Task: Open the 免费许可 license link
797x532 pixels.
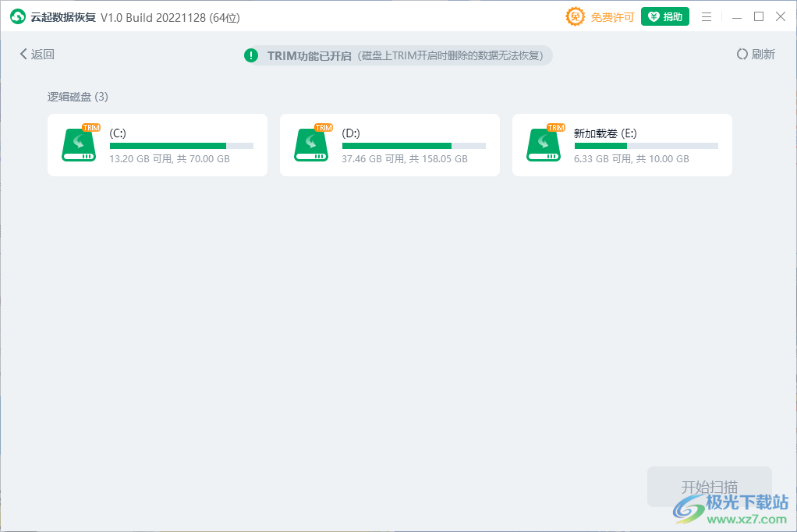Action: pos(612,17)
